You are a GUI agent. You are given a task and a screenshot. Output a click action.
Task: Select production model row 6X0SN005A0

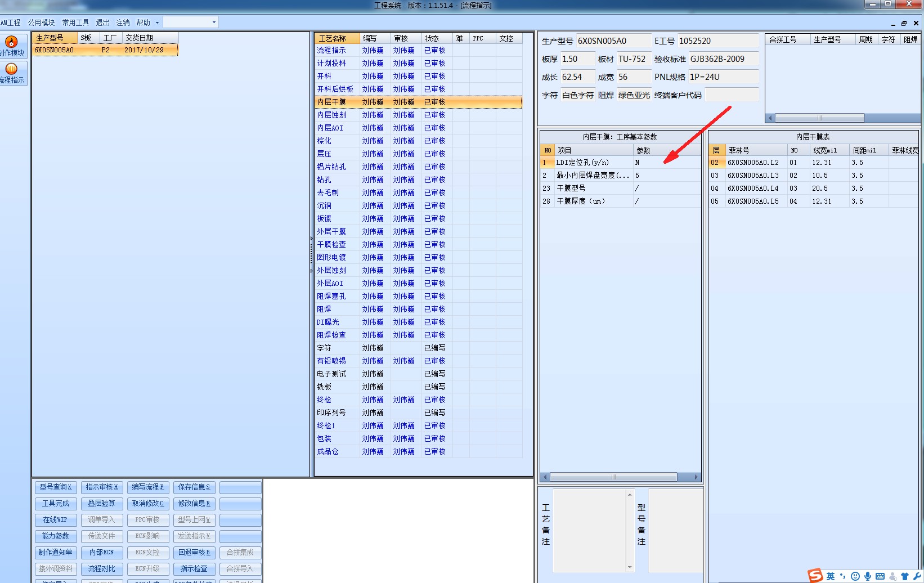[x=105, y=50]
